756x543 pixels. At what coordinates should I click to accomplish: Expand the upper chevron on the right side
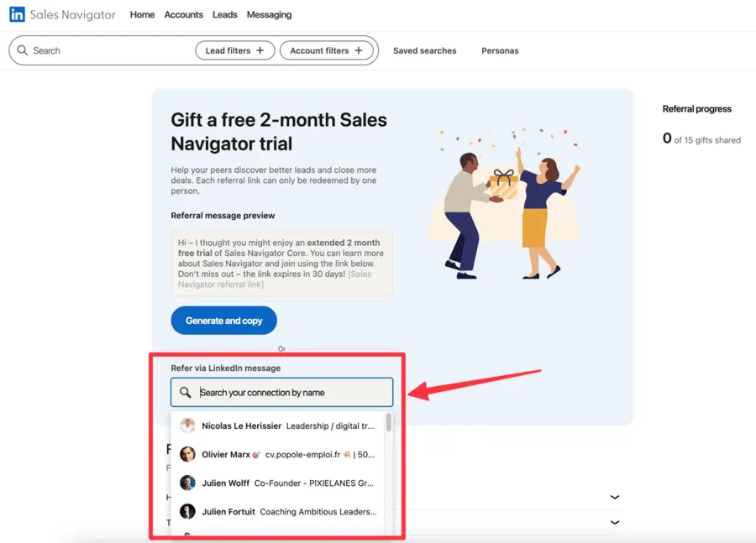pyautogui.click(x=614, y=497)
